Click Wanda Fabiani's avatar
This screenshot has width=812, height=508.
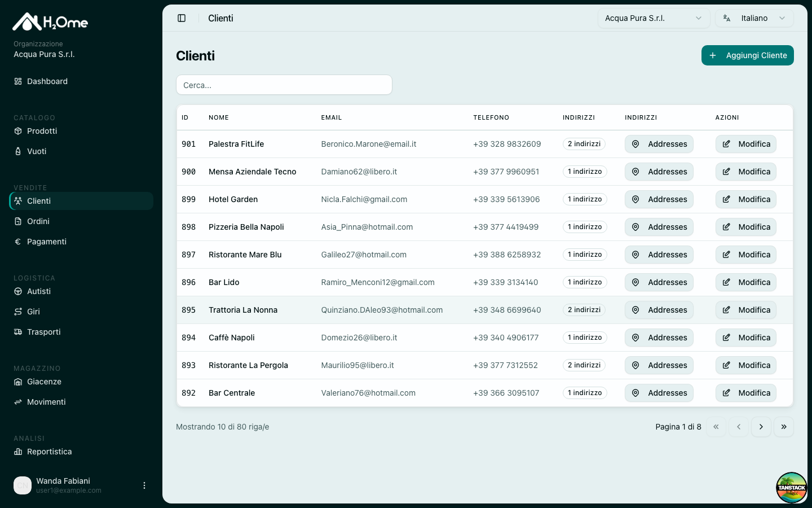(x=23, y=485)
